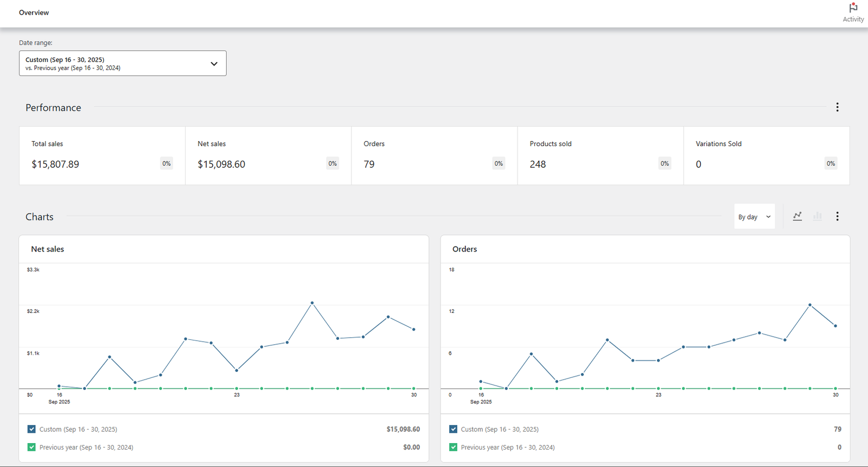Switch to bar chart view
This screenshot has height=467, width=868.
coord(817,216)
